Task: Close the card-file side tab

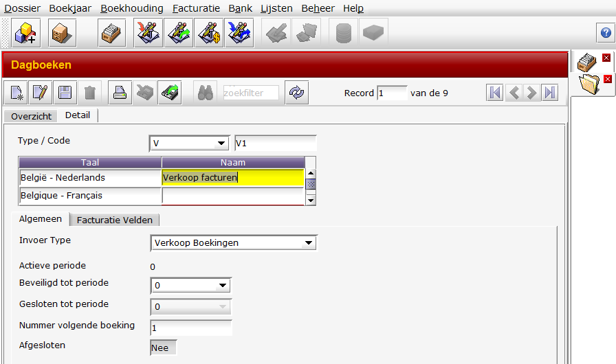Action: pos(606,58)
